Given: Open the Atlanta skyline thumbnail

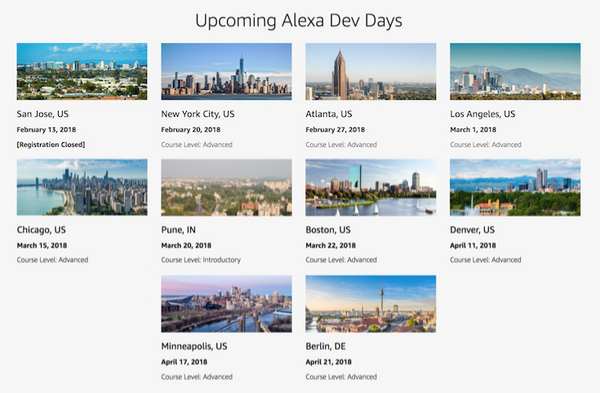Looking at the screenshot, I should point(371,72).
